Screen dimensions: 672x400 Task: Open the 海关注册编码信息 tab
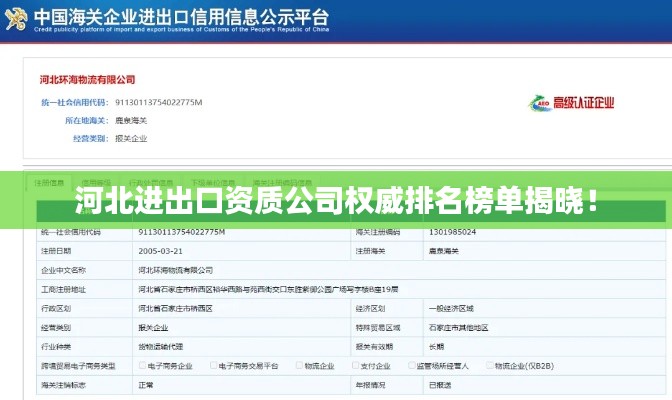tap(282, 183)
